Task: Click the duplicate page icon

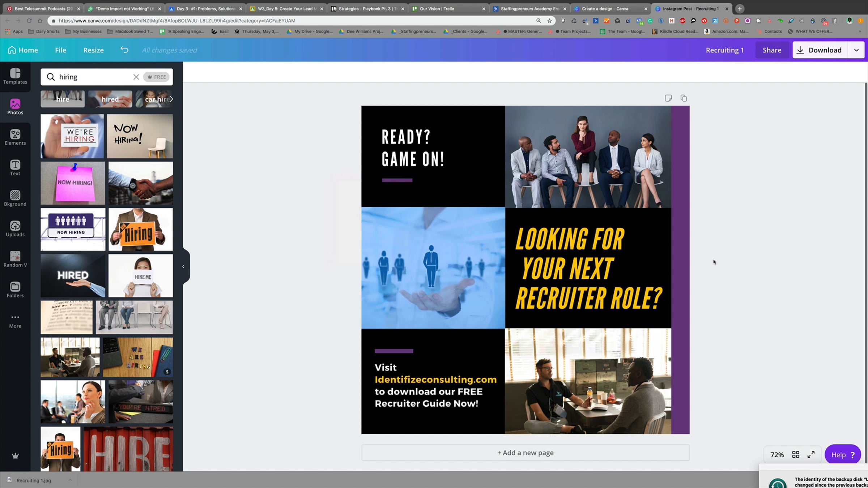Action: [x=684, y=98]
